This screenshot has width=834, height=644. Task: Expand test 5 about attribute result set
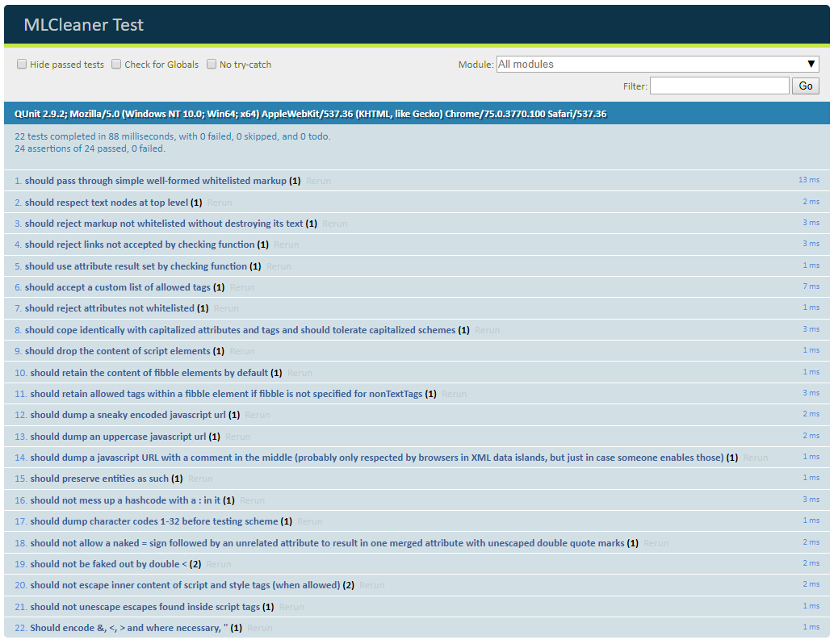click(x=136, y=266)
